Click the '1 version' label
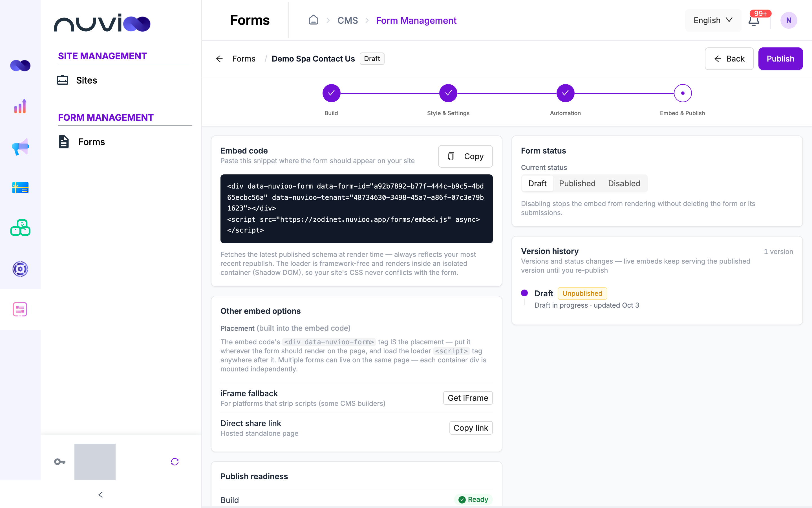The image size is (812, 508). point(778,252)
